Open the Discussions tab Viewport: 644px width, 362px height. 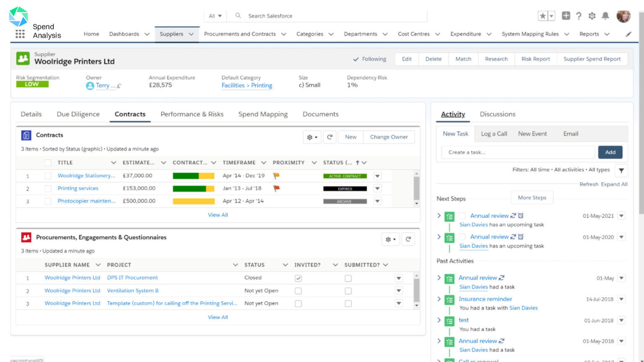(x=497, y=114)
